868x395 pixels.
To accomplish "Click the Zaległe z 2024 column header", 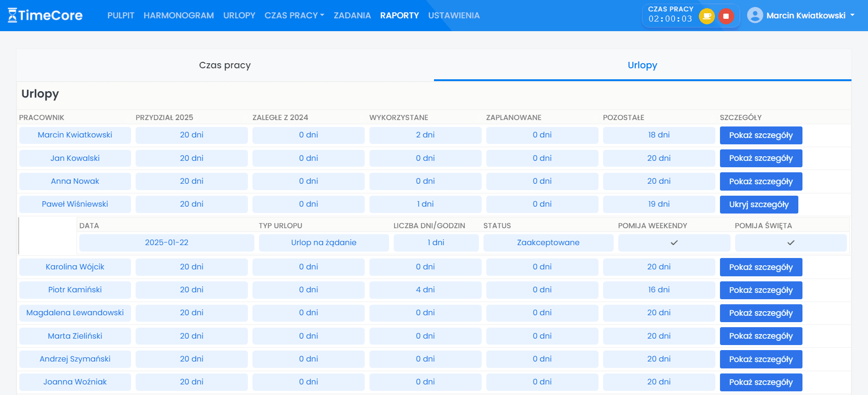I will pyautogui.click(x=280, y=117).
